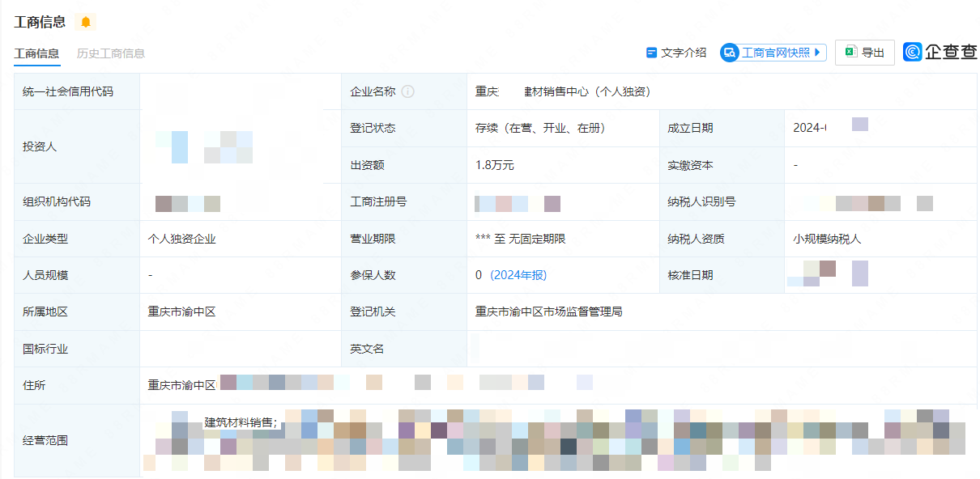
Task: Open the 文字介绍 link
Action: point(676,53)
